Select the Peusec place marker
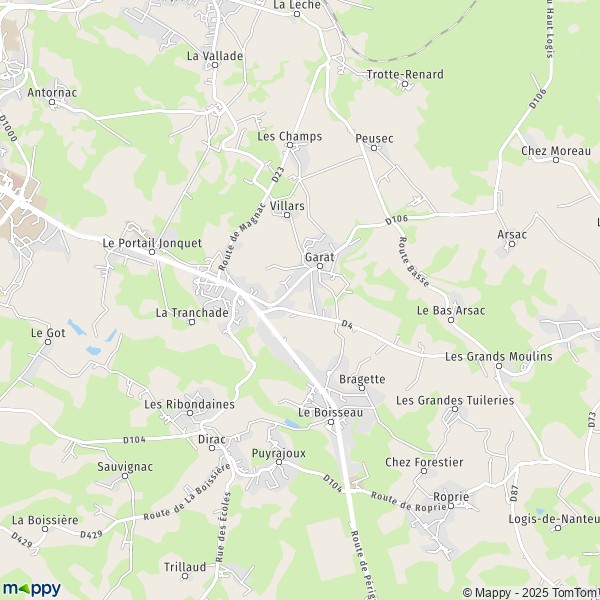The height and width of the screenshot is (600, 600). [374, 148]
